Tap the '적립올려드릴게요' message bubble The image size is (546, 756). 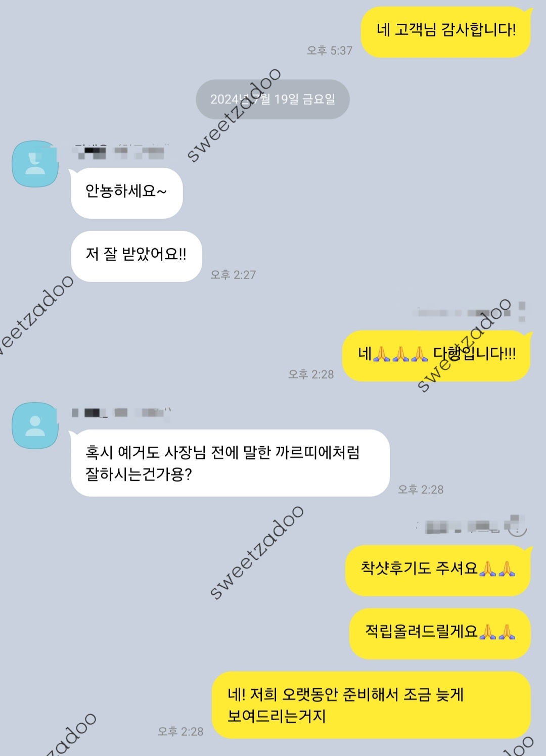[440, 634]
